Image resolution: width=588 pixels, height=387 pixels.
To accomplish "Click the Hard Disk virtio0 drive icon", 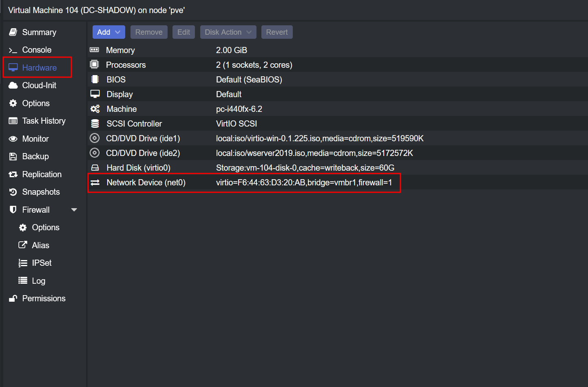I will (95, 168).
